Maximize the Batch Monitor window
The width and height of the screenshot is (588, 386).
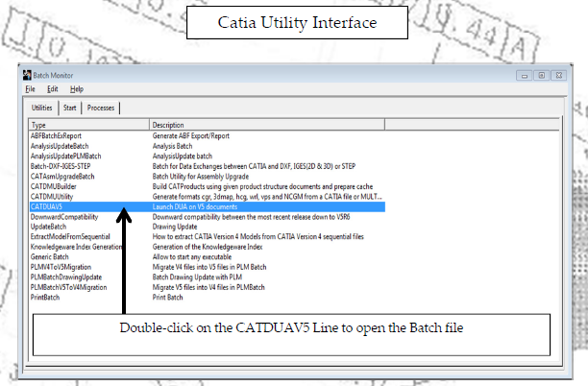coord(542,76)
